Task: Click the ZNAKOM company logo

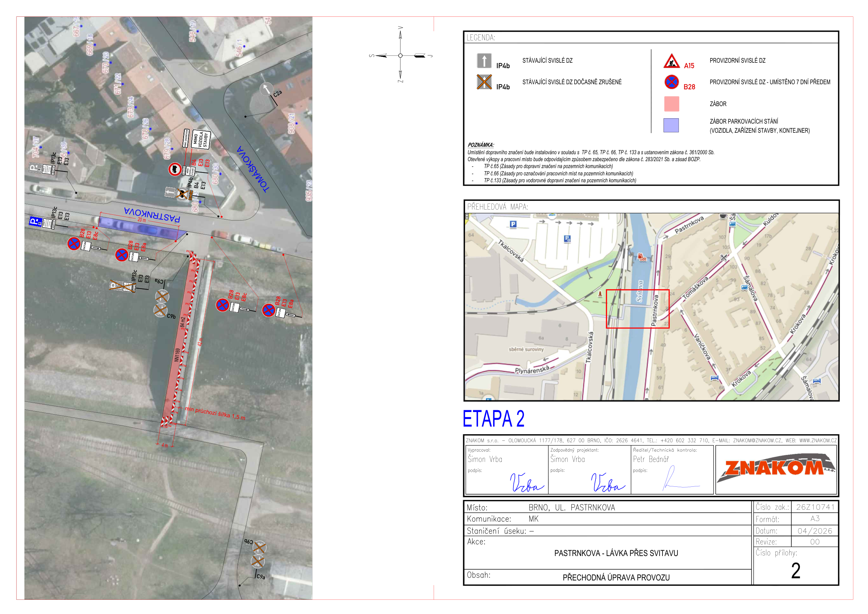Action: click(x=776, y=469)
